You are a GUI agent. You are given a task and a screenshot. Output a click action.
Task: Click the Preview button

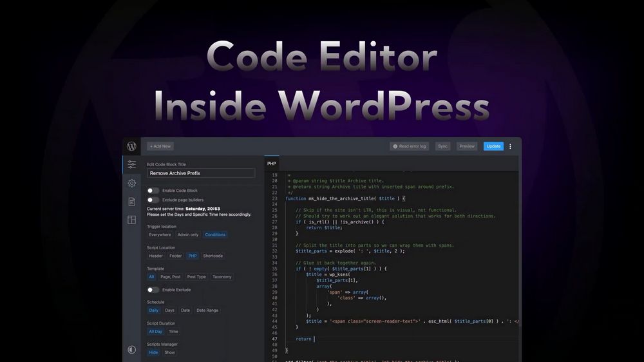click(467, 146)
